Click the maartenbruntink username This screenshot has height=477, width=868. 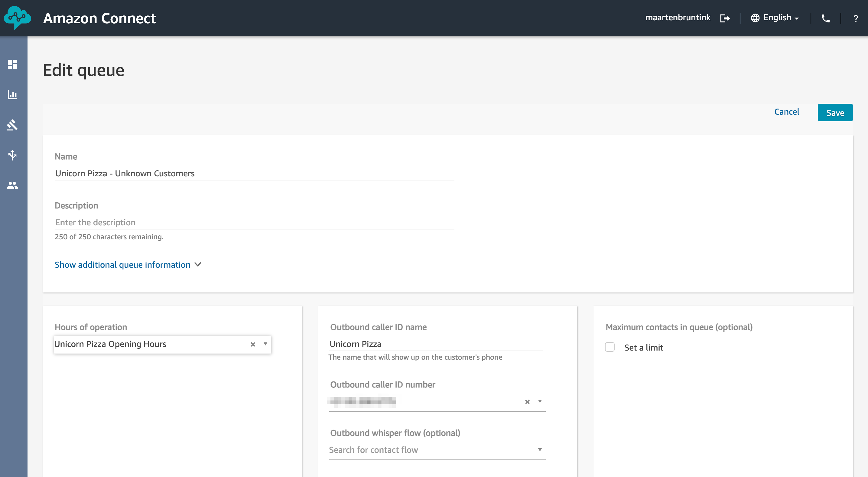click(678, 18)
